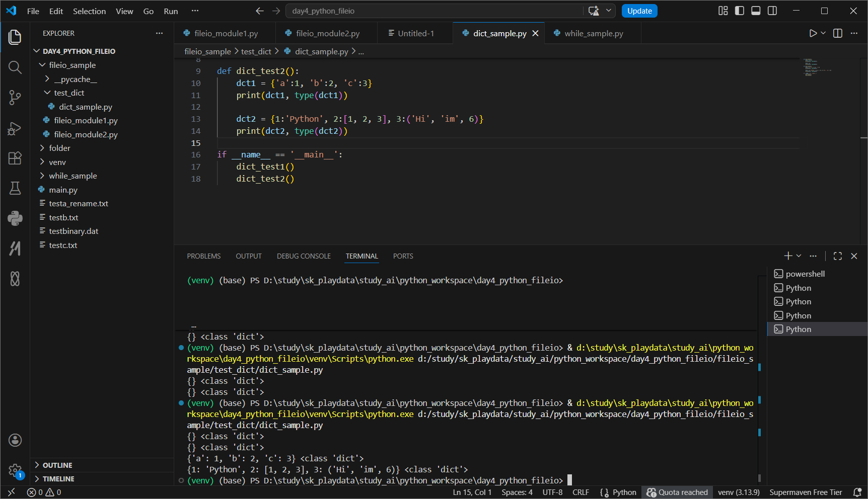Show the DEBUG CONSOLE panel tab
868x499 pixels.
(x=304, y=256)
